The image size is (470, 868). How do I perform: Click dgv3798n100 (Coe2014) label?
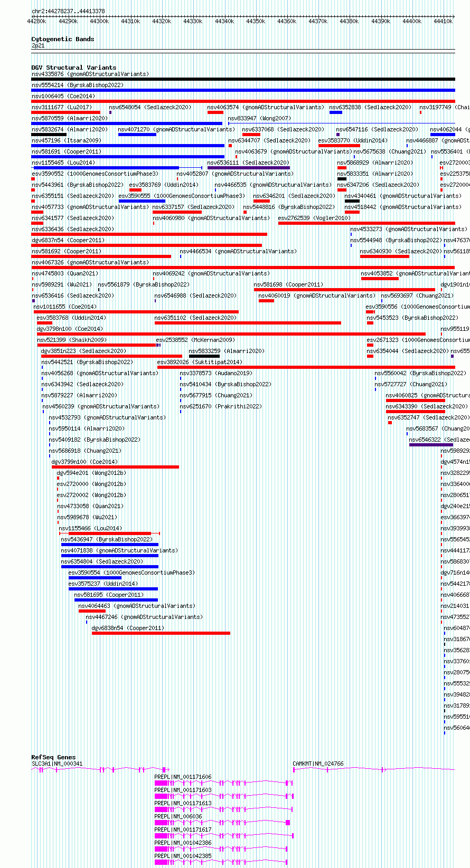coord(70,329)
